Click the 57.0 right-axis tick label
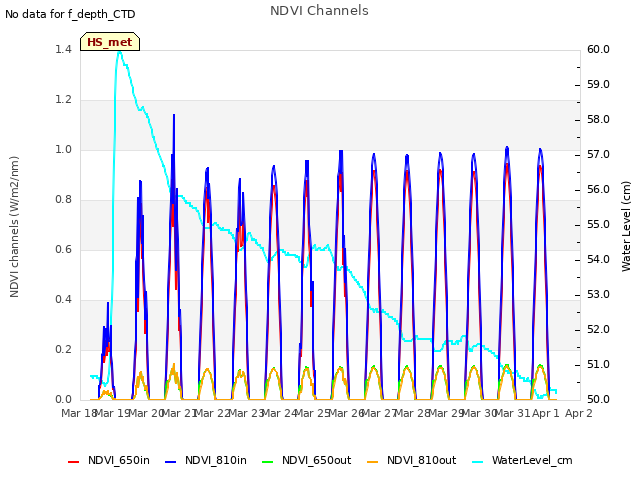640x480 pixels. point(598,155)
